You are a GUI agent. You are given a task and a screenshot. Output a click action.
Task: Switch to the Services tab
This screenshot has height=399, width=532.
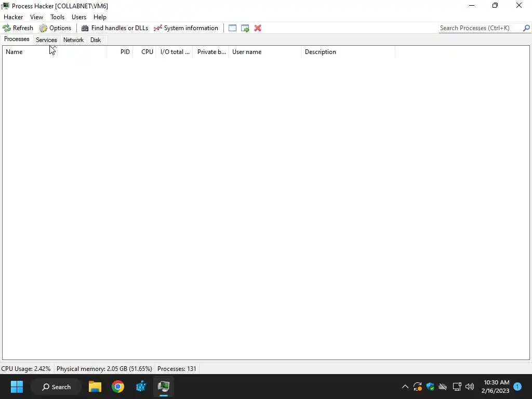point(46,40)
